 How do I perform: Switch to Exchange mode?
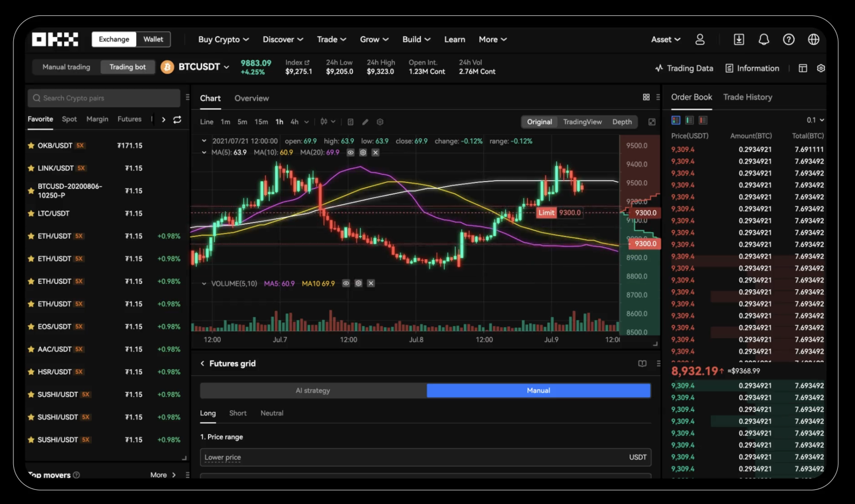pyautogui.click(x=114, y=39)
